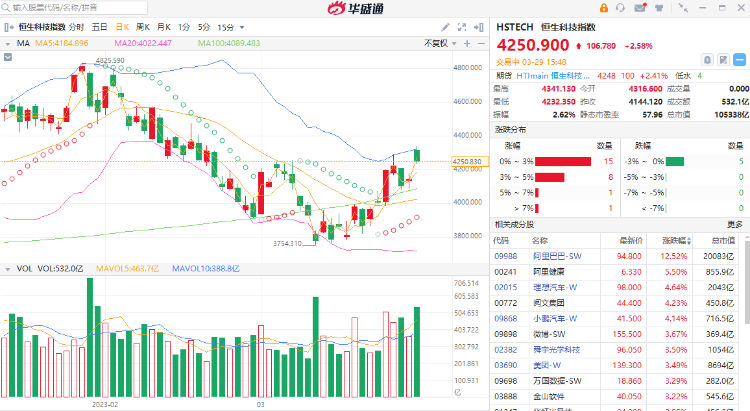Select the pencil drawing tool icon

(x=445, y=27)
